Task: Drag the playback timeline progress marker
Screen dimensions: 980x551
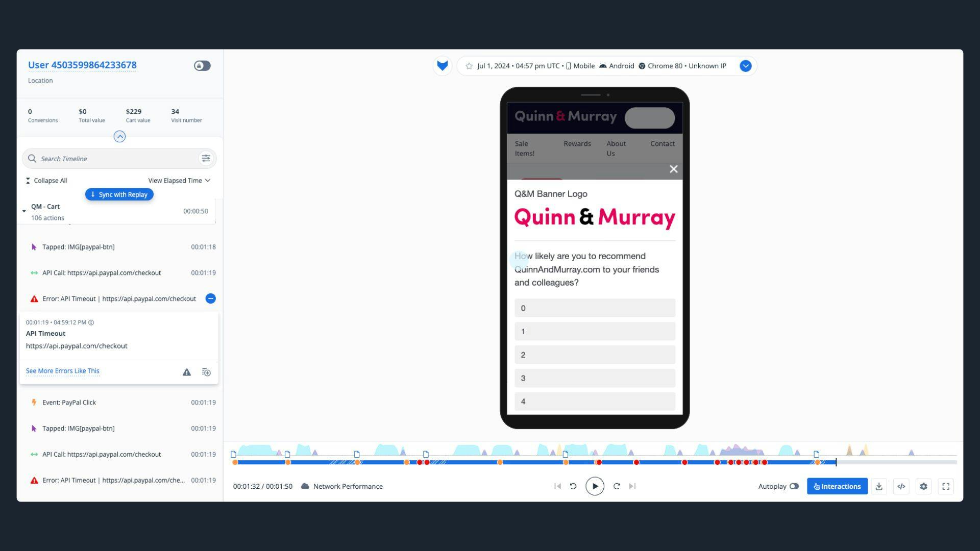Action: tap(837, 462)
